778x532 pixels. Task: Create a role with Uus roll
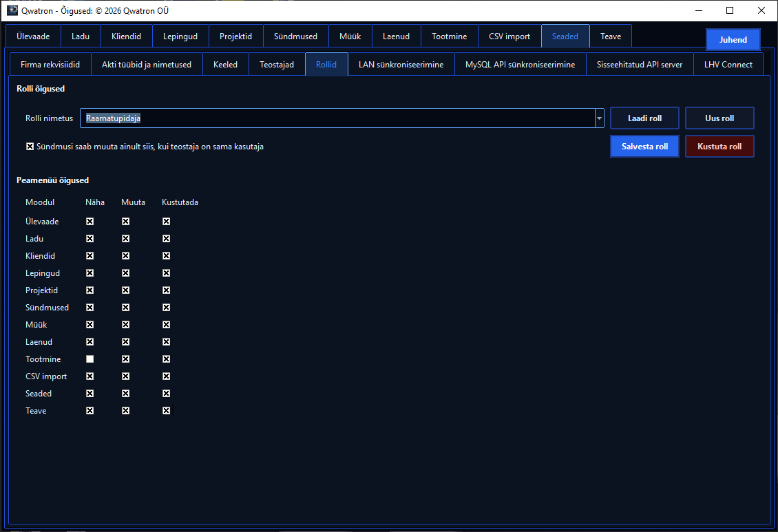[x=719, y=118]
